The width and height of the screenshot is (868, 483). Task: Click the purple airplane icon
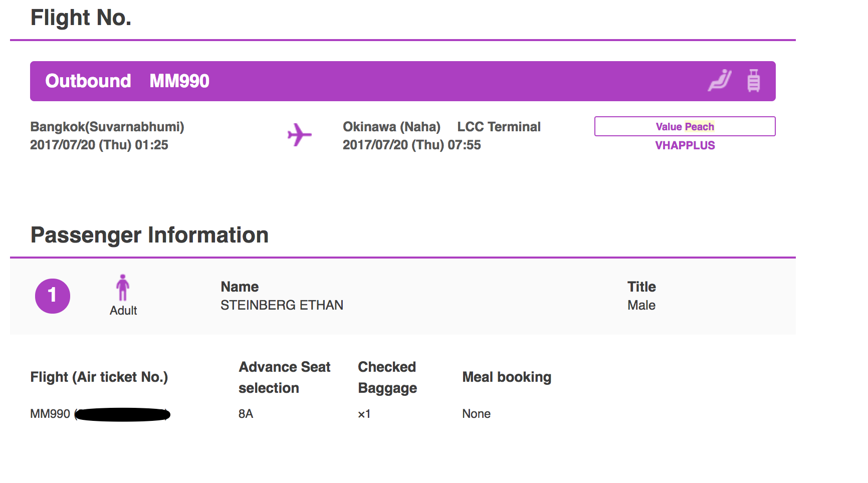[299, 135]
